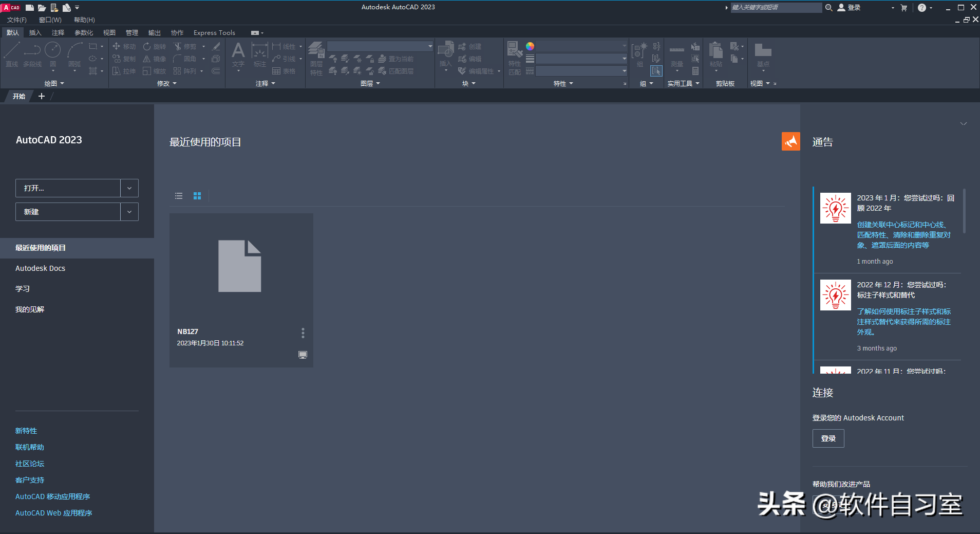
Task: Choose the Copy (复制) tool
Action: [x=124, y=59]
